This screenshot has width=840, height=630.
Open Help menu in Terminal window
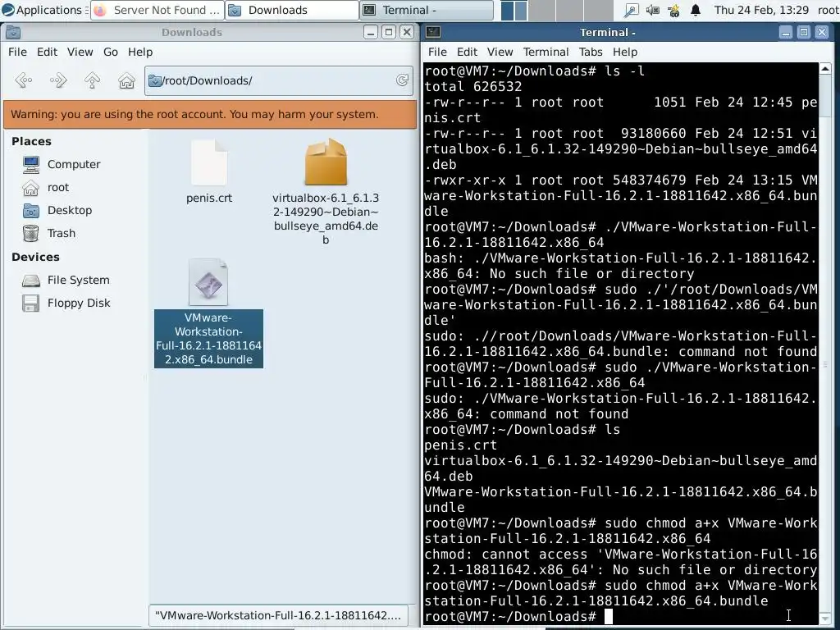[625, 52]
